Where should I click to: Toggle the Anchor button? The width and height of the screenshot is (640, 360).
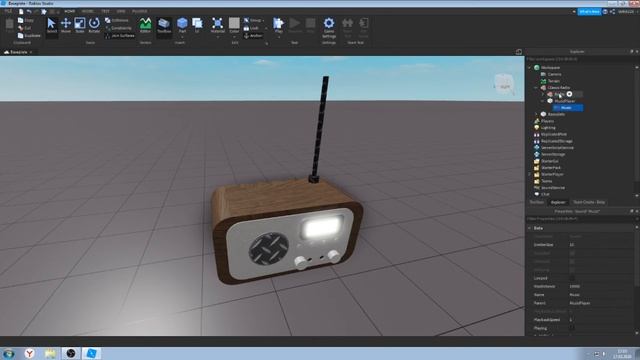[x=253, y=36]
